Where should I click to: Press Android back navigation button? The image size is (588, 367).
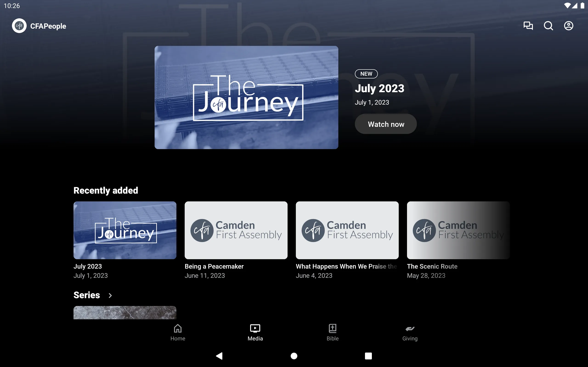pos(218,355)
